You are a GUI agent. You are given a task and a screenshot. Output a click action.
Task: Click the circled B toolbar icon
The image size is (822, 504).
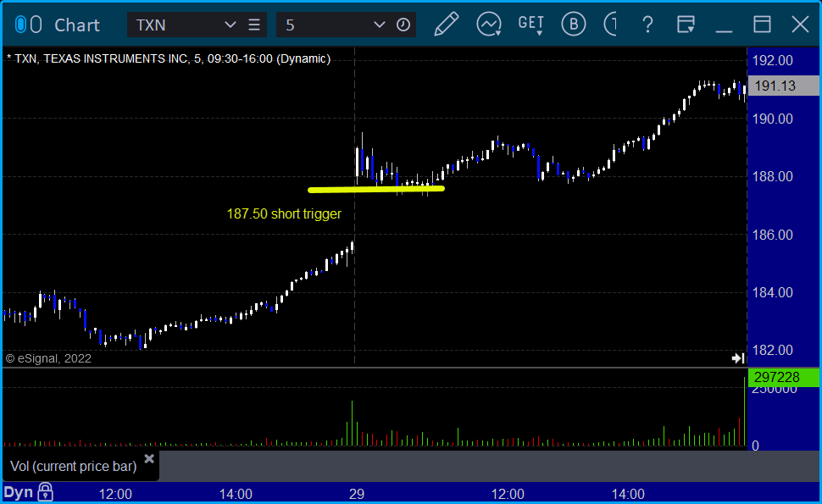573,24
